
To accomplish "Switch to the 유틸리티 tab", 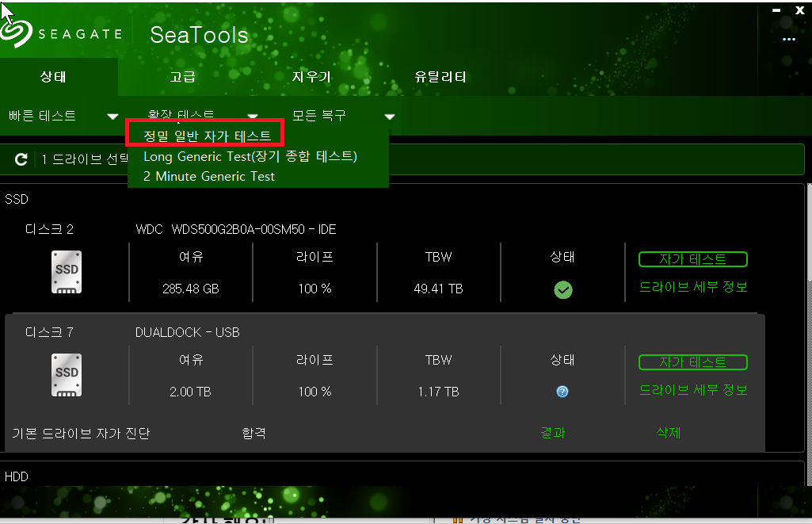I will [x=440, y=77].
